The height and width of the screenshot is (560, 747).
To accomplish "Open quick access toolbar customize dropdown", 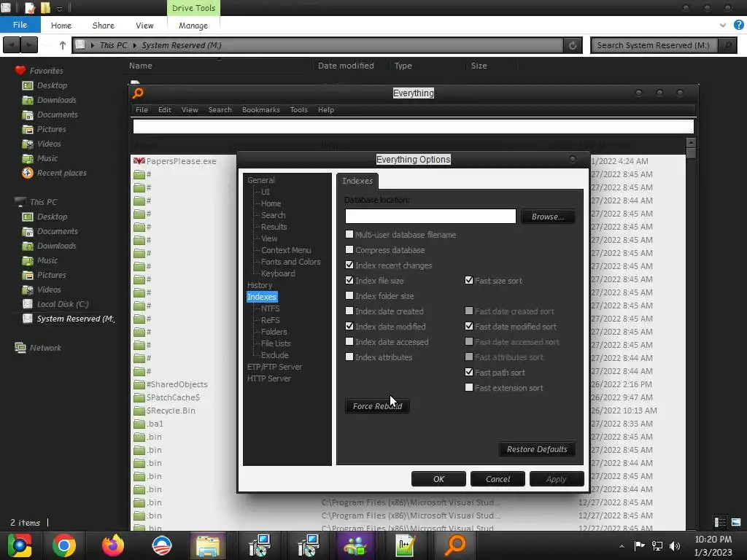I will click(59, 9).
